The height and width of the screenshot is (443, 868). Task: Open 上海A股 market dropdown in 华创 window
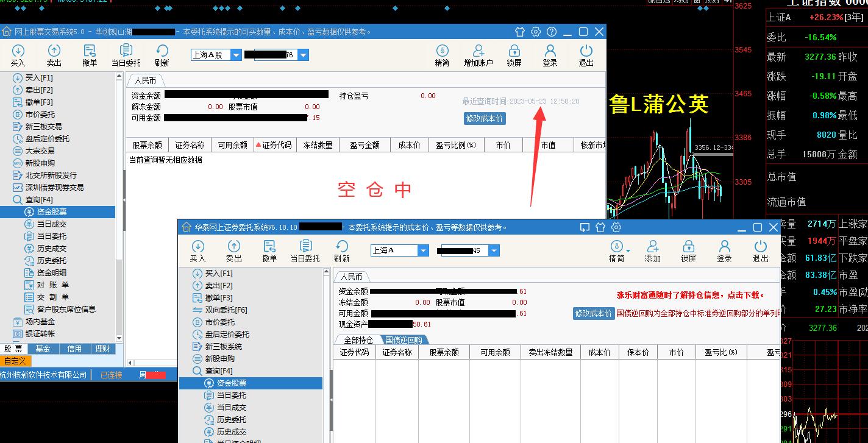coord(236,55)
